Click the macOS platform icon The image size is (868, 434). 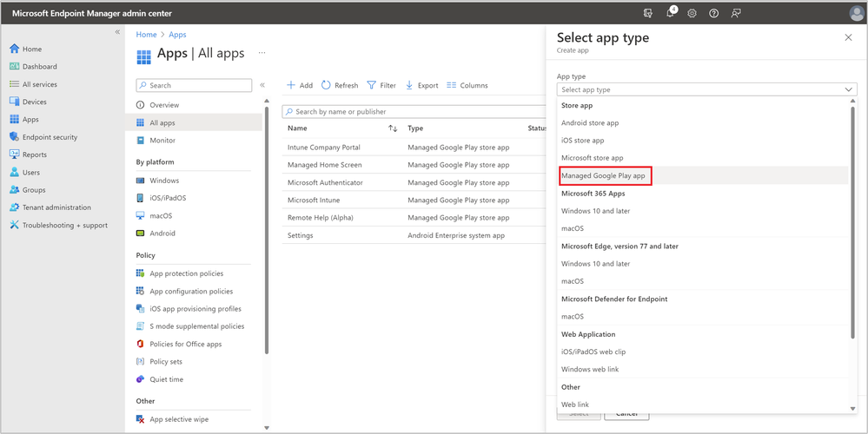tap(141, 215)
